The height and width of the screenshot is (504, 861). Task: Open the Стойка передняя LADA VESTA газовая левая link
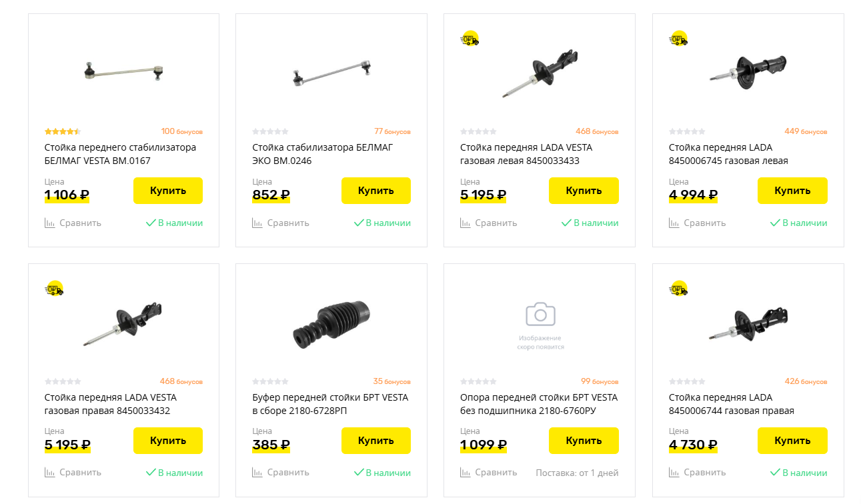[x=526, y=154]
